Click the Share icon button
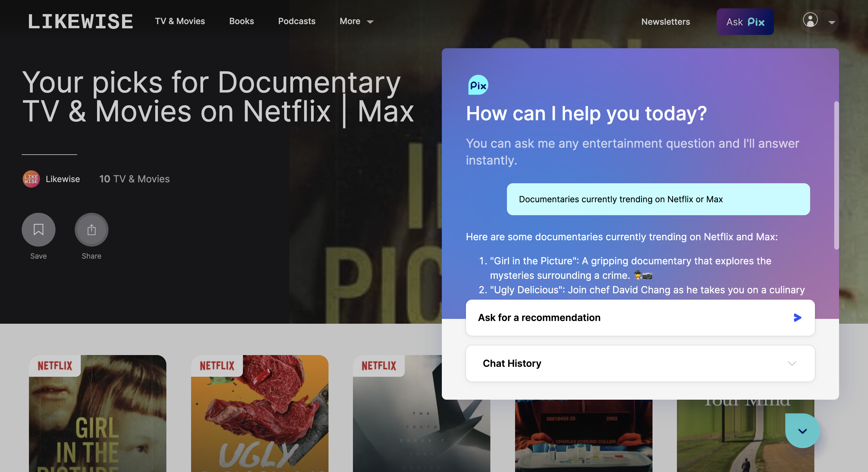Image resolution: width=868 pixels, height=472 pixels. coord(91,229)
